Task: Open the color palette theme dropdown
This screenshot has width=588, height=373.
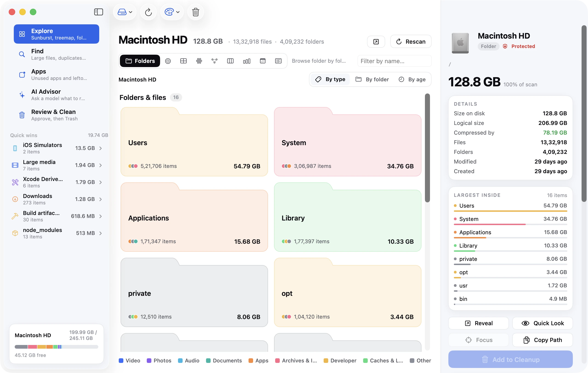Action: click(x=172, y=12)
